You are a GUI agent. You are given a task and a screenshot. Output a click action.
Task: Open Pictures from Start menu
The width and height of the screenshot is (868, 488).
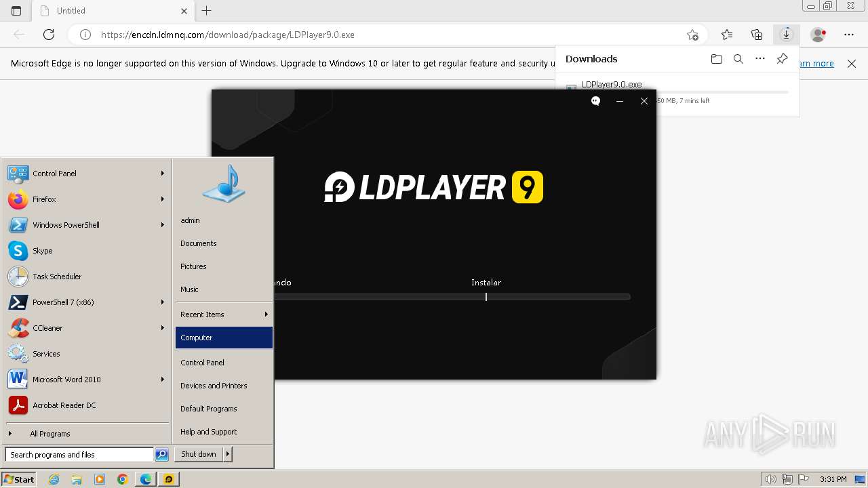224,266
